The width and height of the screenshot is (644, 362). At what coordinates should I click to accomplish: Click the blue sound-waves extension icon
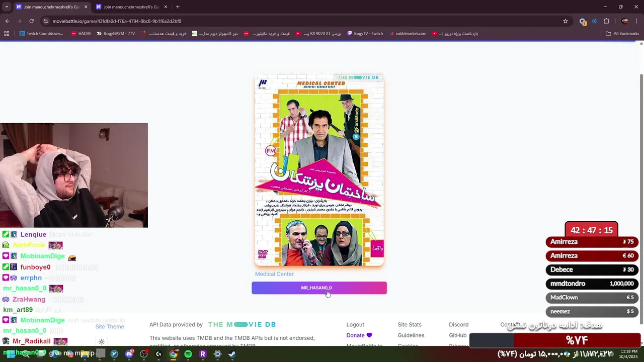[594, 21]
